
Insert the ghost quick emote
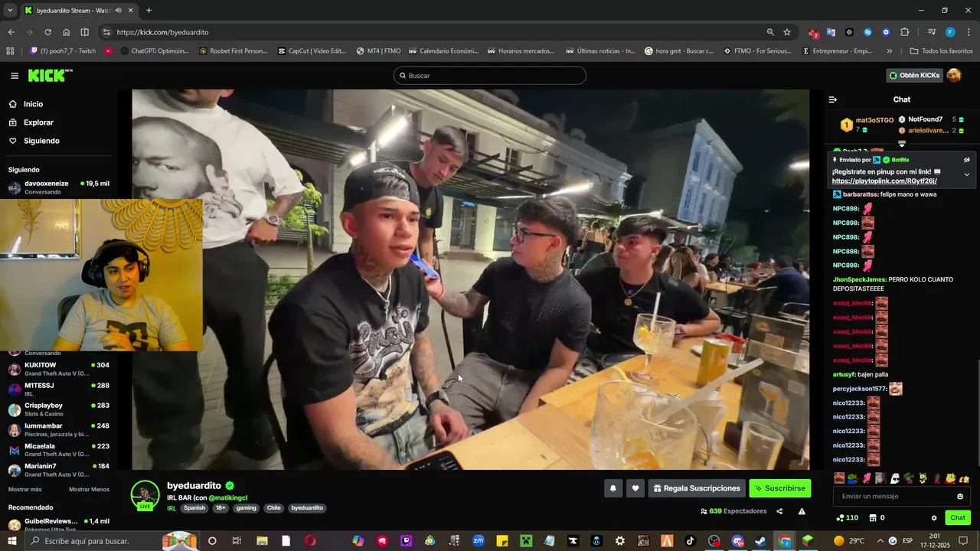coord(894,478)
